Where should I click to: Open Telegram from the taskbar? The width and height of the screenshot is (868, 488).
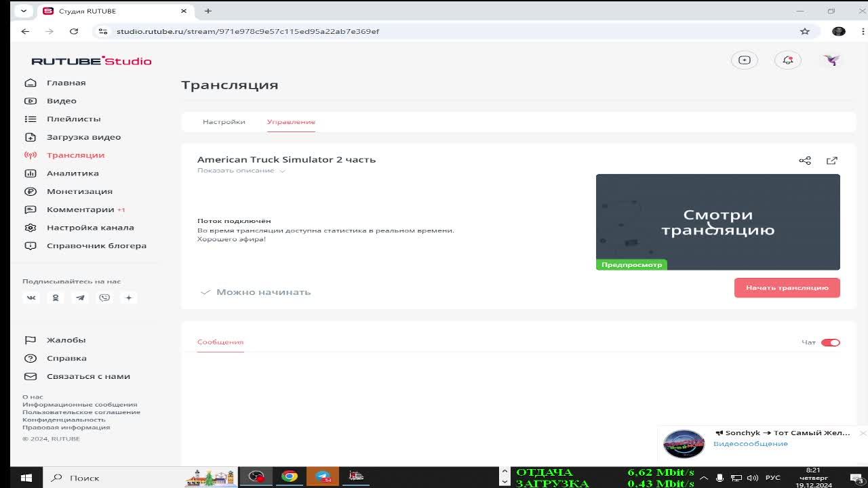pyautogui.click(x=323, y=477)
